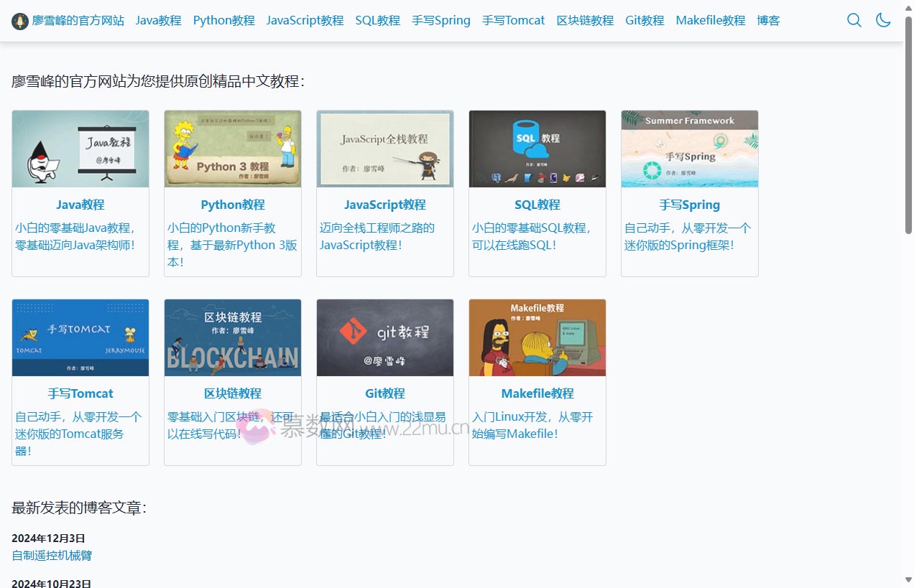Choose Makefile教程 in the navigation bar
Image resolution: width=914 pixels, height=588 pixels.
pos(710,20)
